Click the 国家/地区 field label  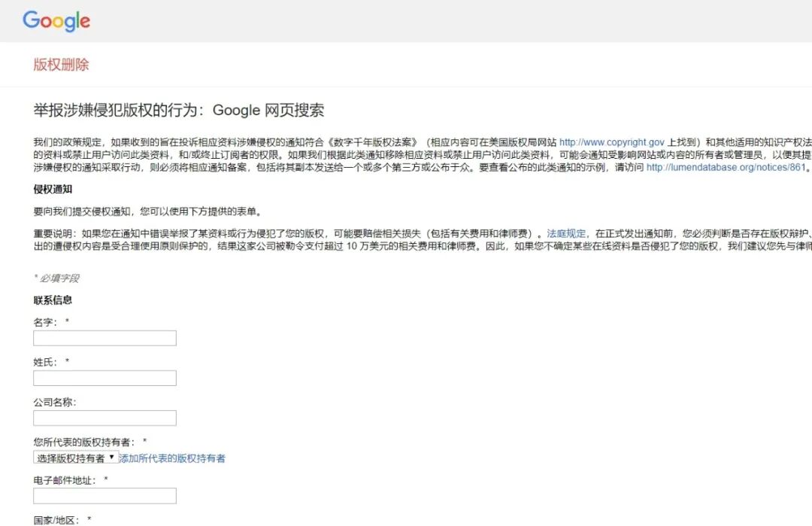coord(56,518)
